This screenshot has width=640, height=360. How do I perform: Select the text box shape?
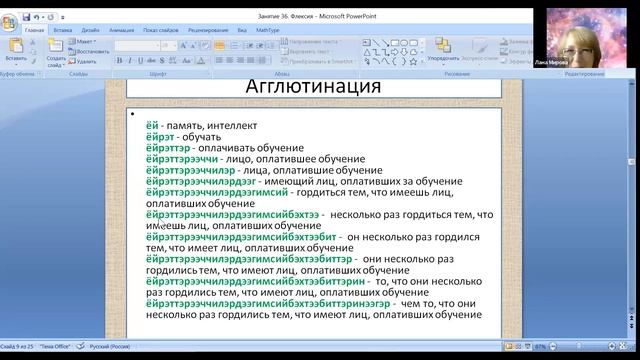click(x=367, y=42)
